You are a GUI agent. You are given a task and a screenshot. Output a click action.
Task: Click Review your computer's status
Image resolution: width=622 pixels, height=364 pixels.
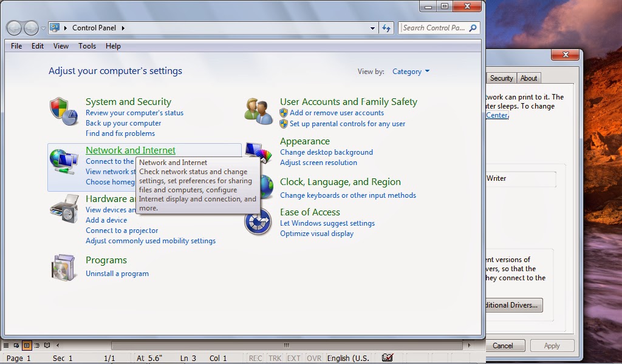[x=134, y=113]
